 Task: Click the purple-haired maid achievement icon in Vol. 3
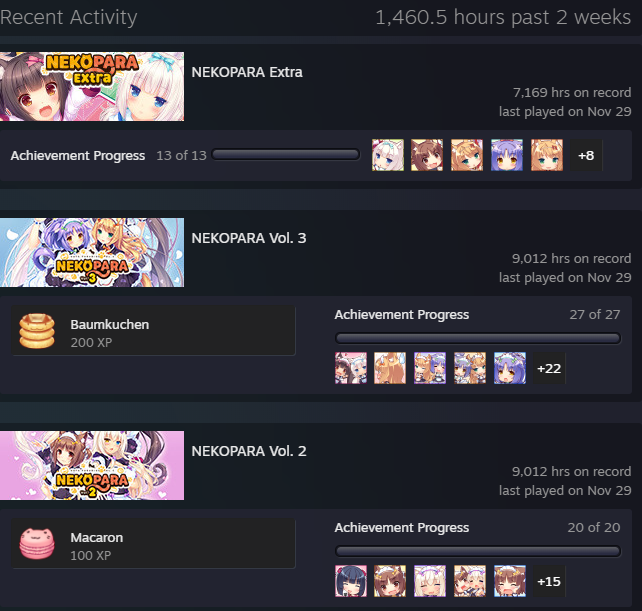[x=510, y=368]
